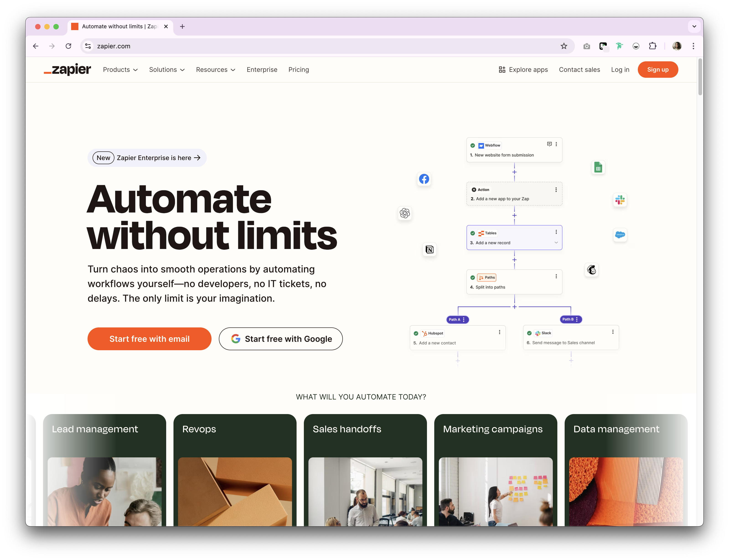
Task: Click the Salesforce cloud icon
Action: point(620,235)
